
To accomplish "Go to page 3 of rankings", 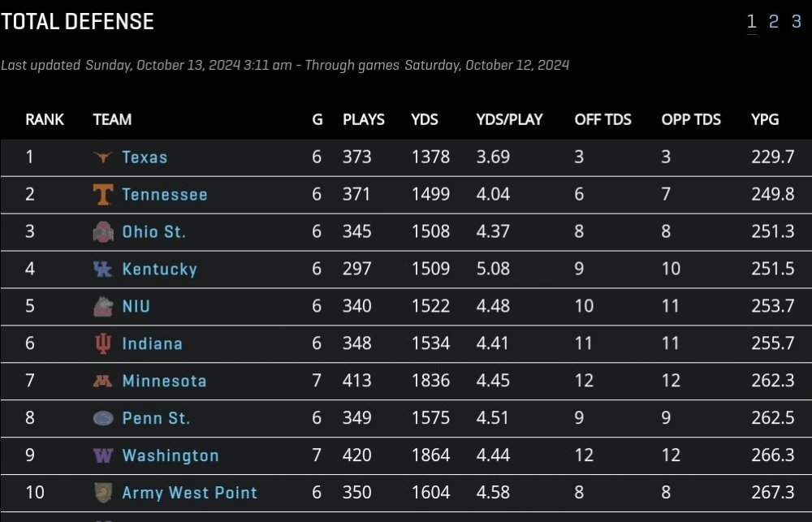I will click(797, 22).
